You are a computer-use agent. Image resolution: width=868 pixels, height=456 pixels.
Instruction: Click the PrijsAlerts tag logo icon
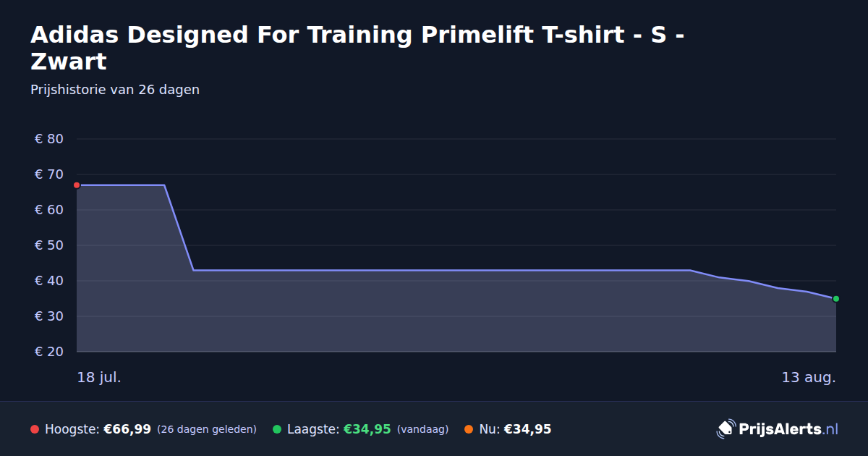point(726,429)
